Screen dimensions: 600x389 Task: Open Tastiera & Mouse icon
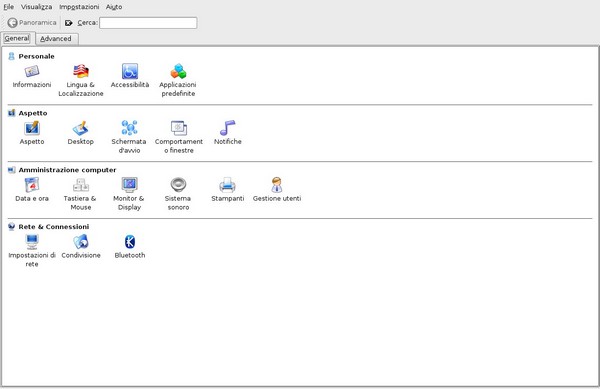(x=81, y=185)
